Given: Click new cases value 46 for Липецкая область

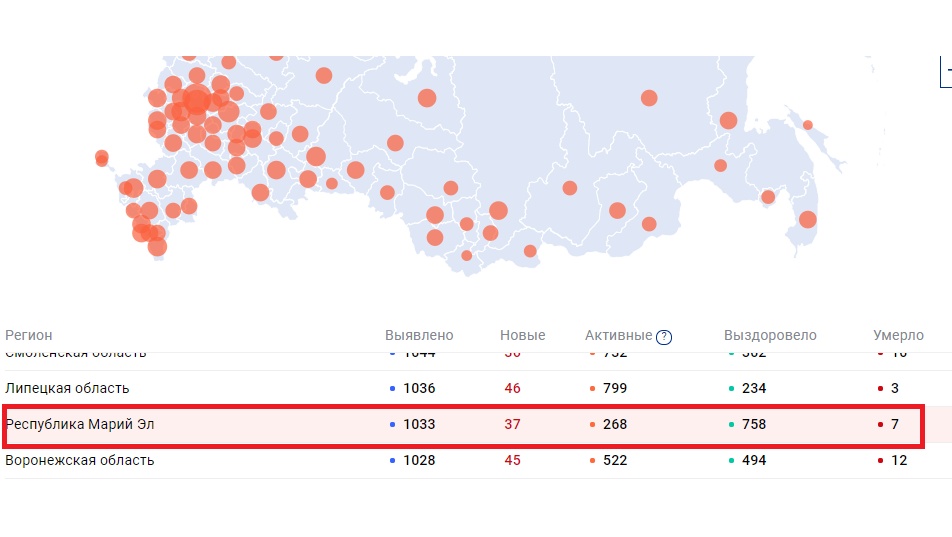Looking at the screenshot, I should tap(512, 388).
